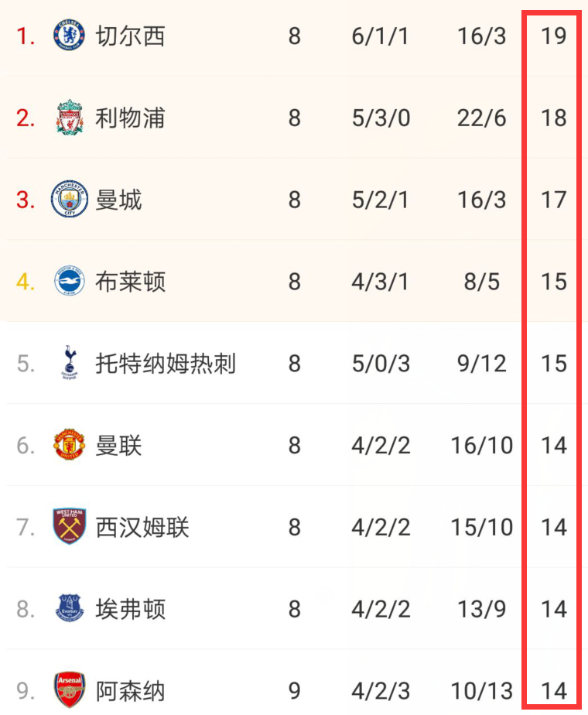Viewport: 588px width, 715px height.
Task: Open the West Ham United badge
Action: pyautogui.click(x=70, y=526)
